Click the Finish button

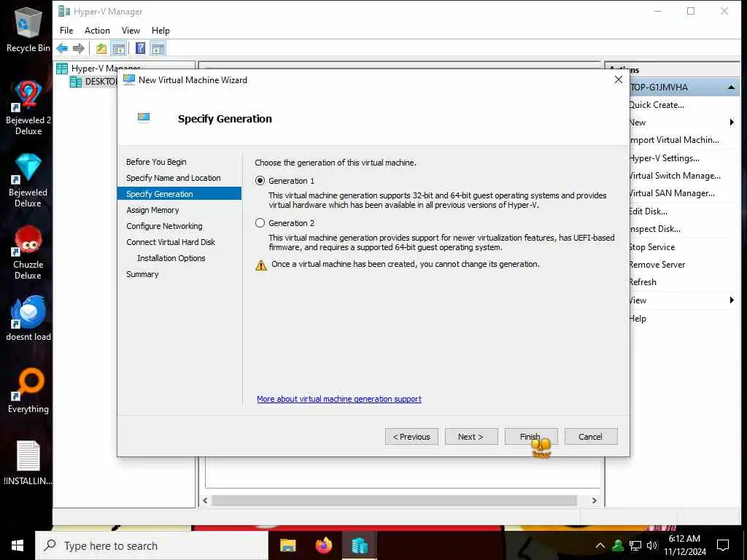click(531, 437)
